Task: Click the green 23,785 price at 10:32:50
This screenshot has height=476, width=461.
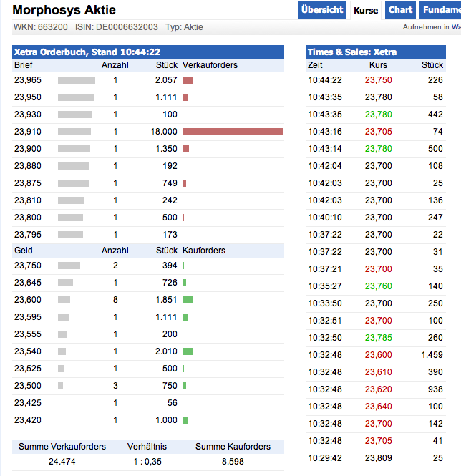Action: coord(379,338)
